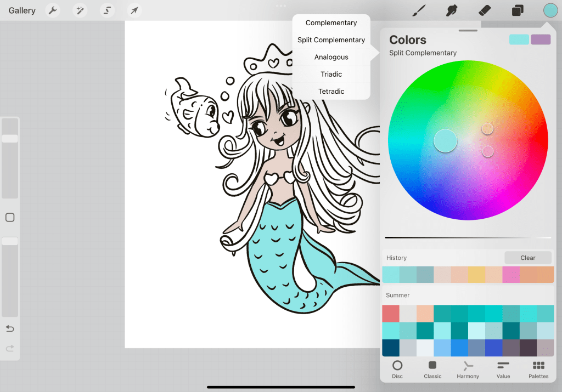Switch to the Disc color tab
Image resolution: width=562 pixels, height=392 pixels.
pos(397,369)
